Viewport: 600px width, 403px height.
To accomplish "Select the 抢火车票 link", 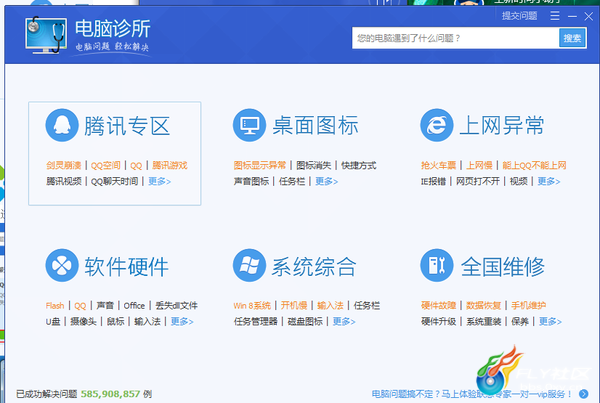I will coord(439,165).
